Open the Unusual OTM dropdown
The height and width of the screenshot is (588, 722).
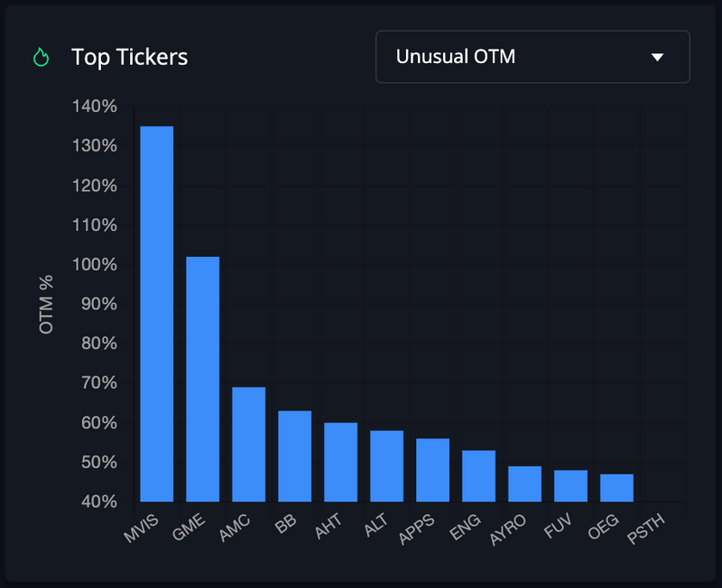click(532, 57)
